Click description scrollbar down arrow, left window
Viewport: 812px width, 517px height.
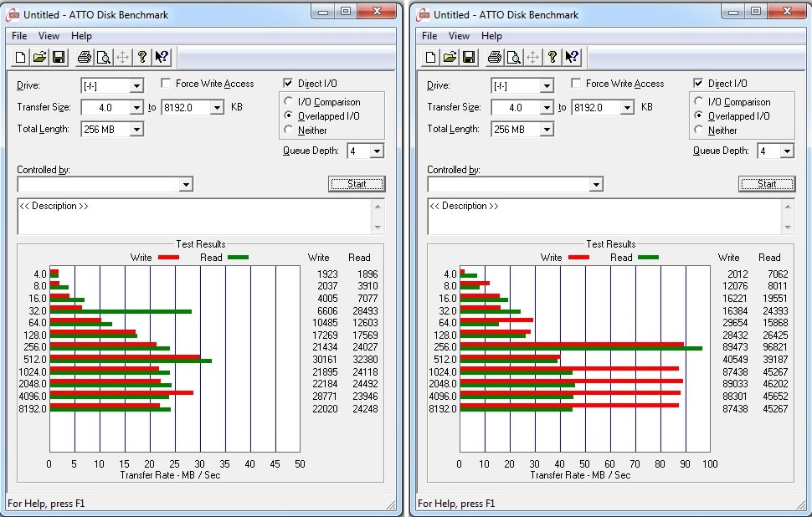tap(378, 228)
